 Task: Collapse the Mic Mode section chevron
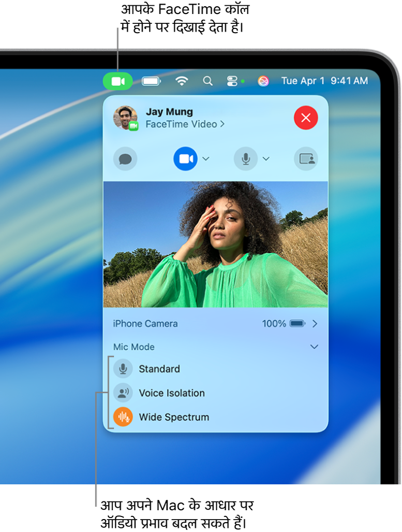click(x=314, y=347)
